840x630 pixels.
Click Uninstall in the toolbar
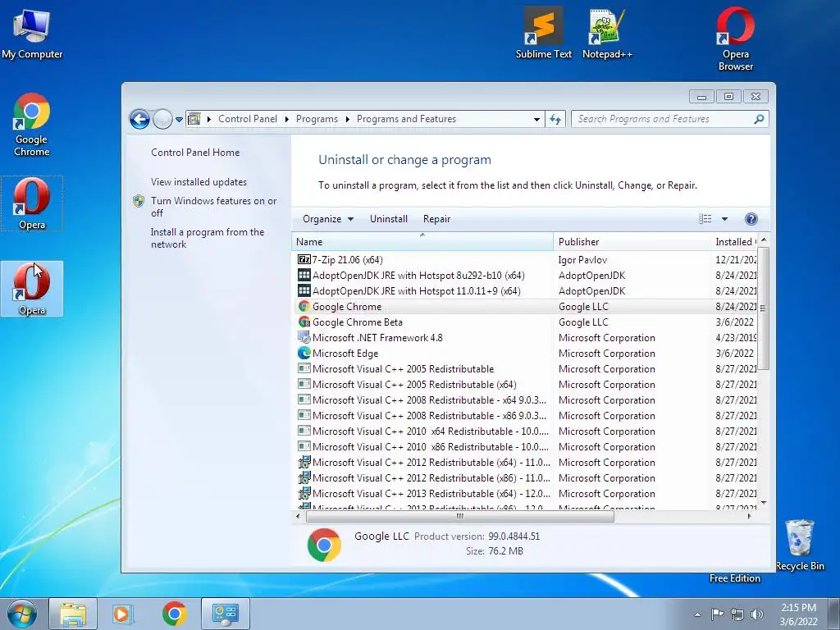[x=388, y=218]
